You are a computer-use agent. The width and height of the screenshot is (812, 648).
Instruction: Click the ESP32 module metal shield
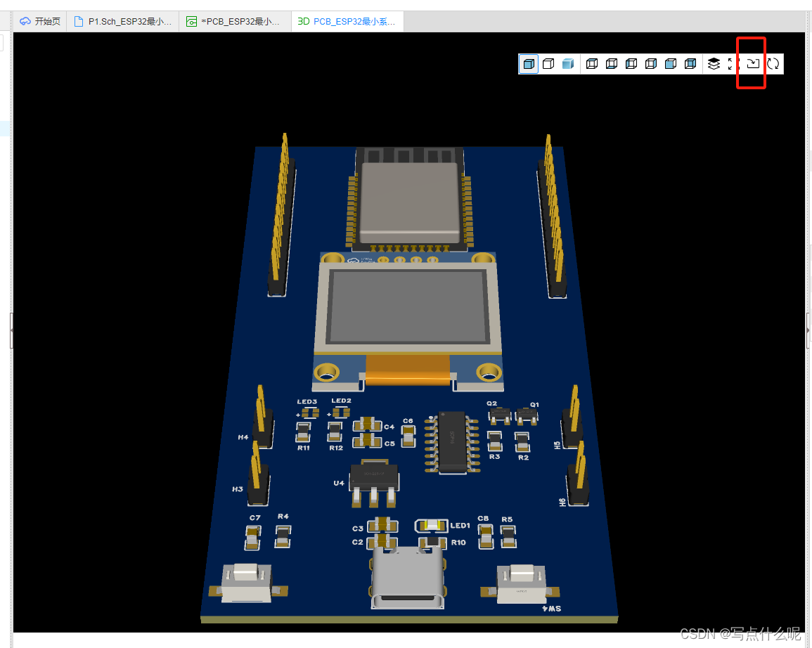(410, 202)
